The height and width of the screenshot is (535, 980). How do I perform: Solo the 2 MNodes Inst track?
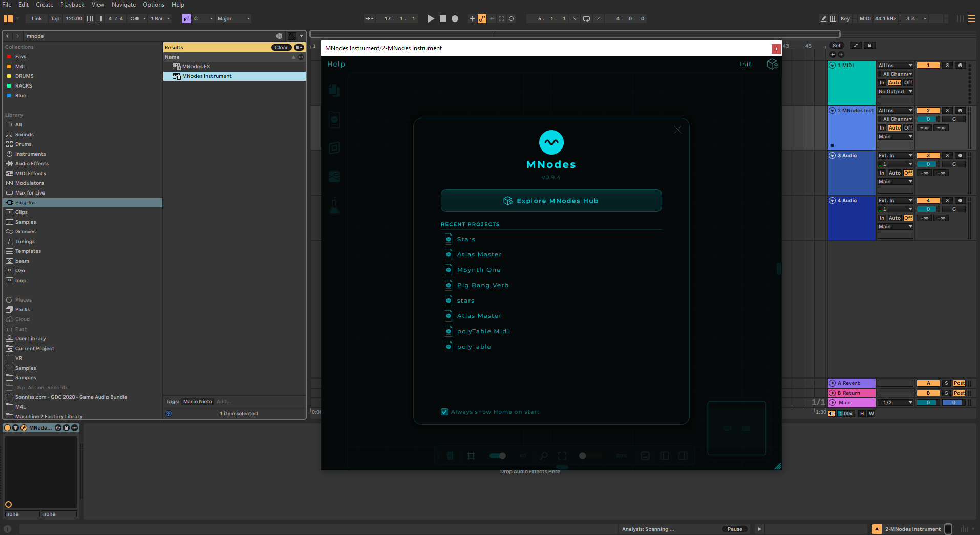pyautogui.click(x=947, y=111)
